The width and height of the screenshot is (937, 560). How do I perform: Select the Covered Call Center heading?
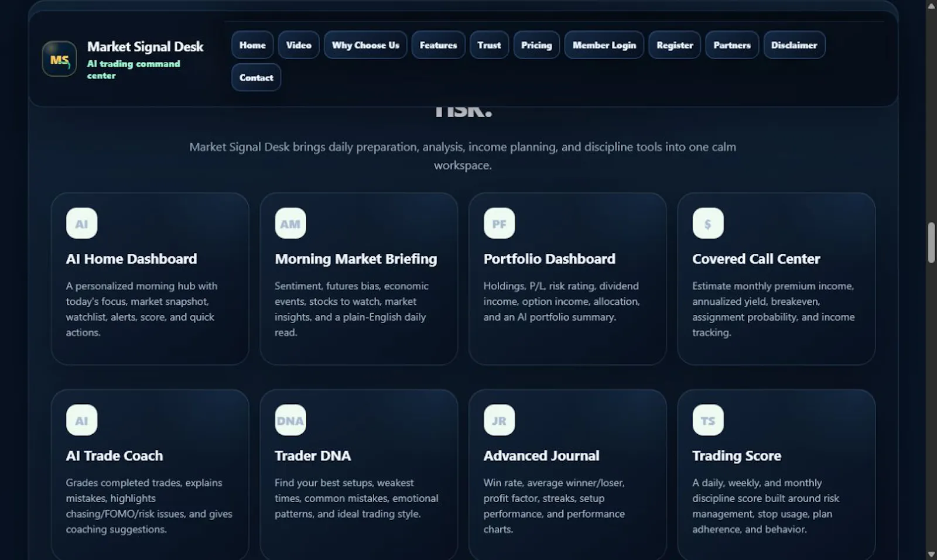(756, 259)
